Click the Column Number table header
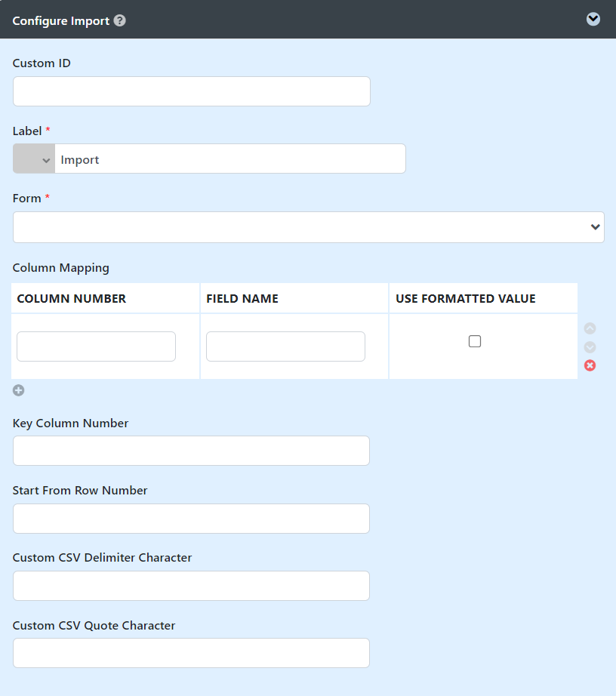 [x=72, y=299]
